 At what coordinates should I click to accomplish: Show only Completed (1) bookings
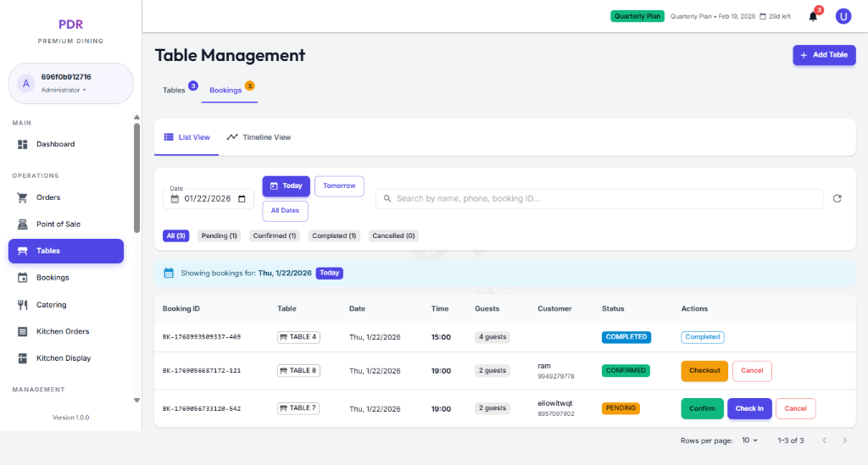coord(335,235)
